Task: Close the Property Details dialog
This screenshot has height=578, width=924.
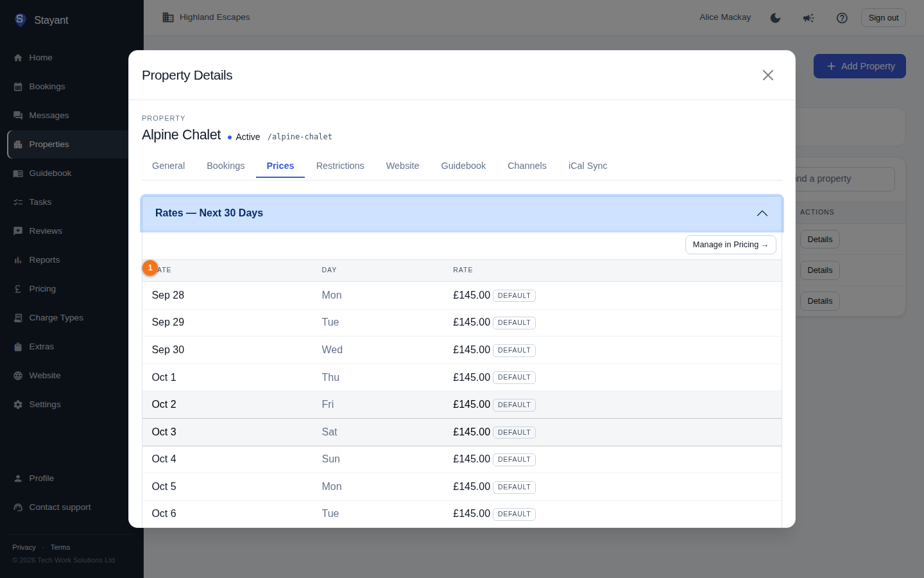Action: (x=768, y=75)
